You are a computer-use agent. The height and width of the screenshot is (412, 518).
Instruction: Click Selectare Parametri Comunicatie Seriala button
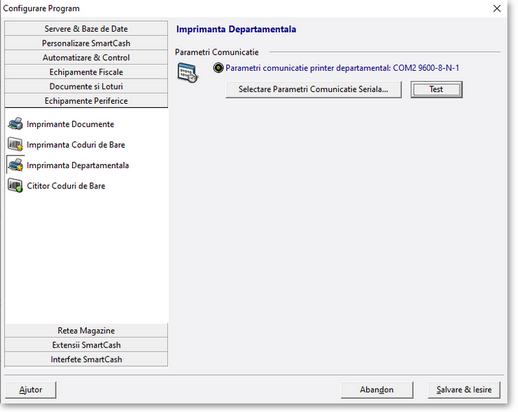[x=313, y=89]
